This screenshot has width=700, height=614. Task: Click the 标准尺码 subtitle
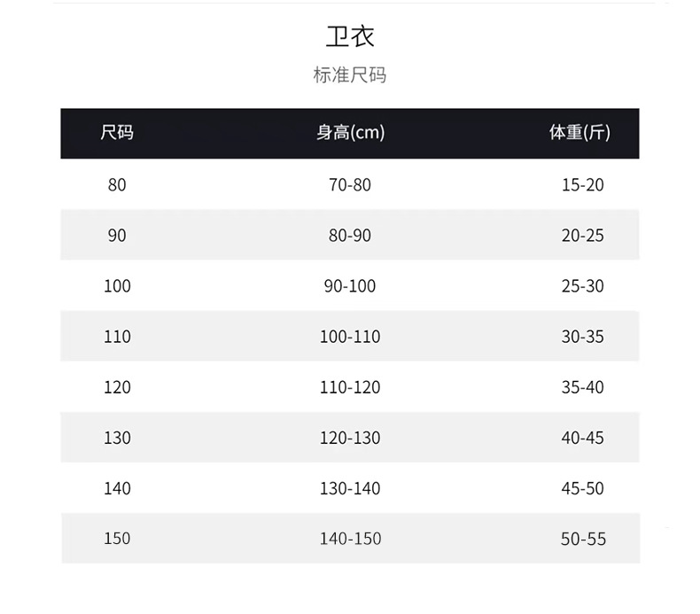[x=350, y=75]
